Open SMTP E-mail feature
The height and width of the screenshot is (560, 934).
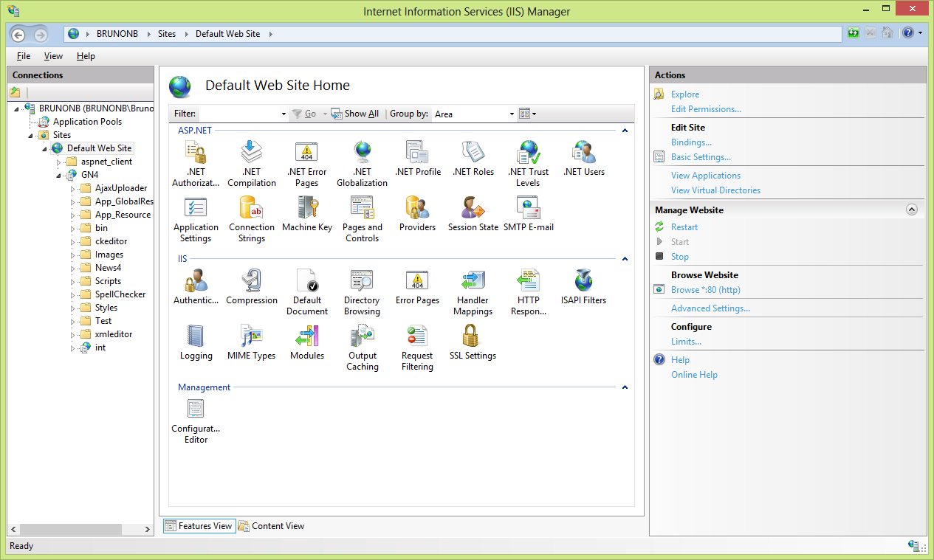[x=529, y=214]
